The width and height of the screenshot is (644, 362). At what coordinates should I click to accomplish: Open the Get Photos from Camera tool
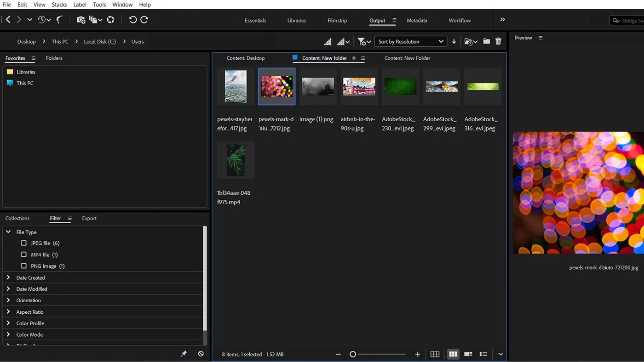(81, 19)
